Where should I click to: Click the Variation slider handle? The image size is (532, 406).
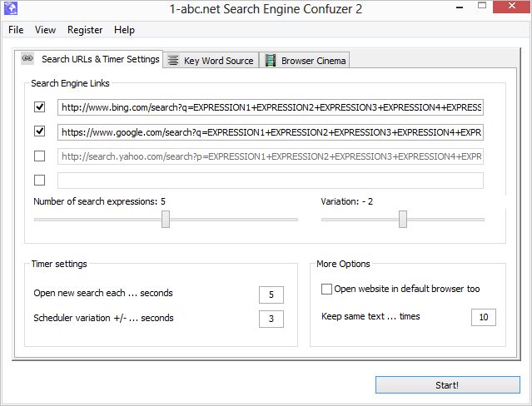point(403,219)
